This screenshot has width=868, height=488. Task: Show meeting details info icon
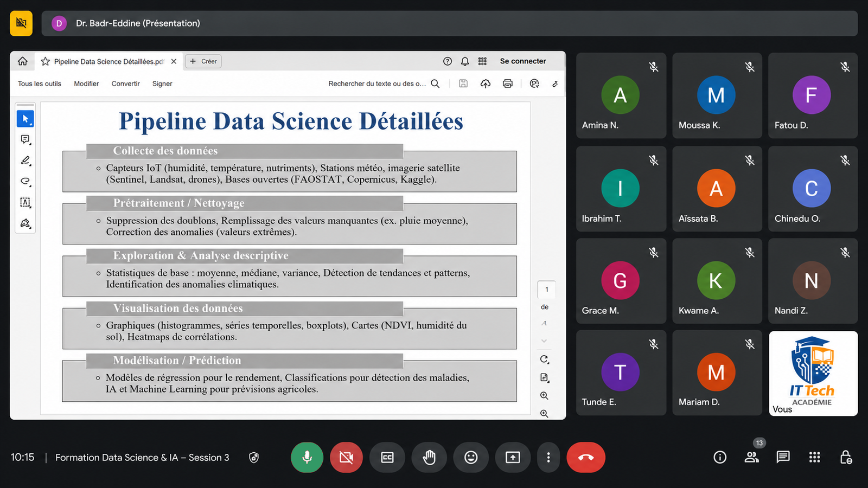click(720, 458)
